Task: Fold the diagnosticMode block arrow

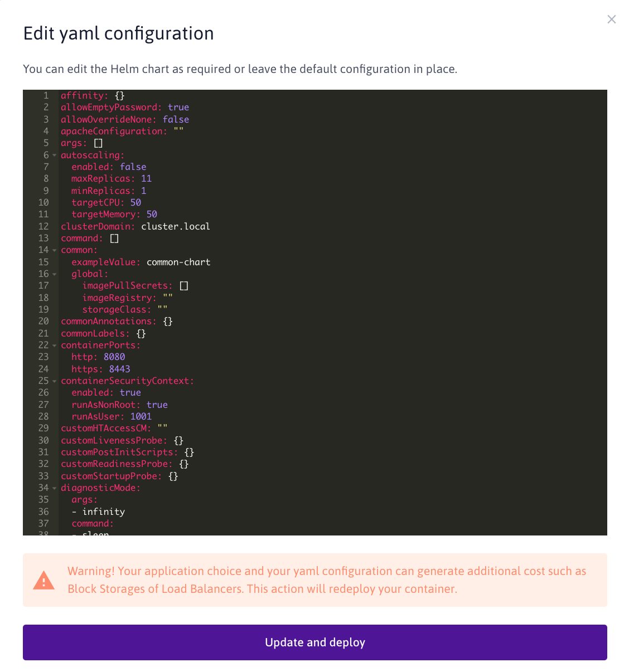Action: 54,488
